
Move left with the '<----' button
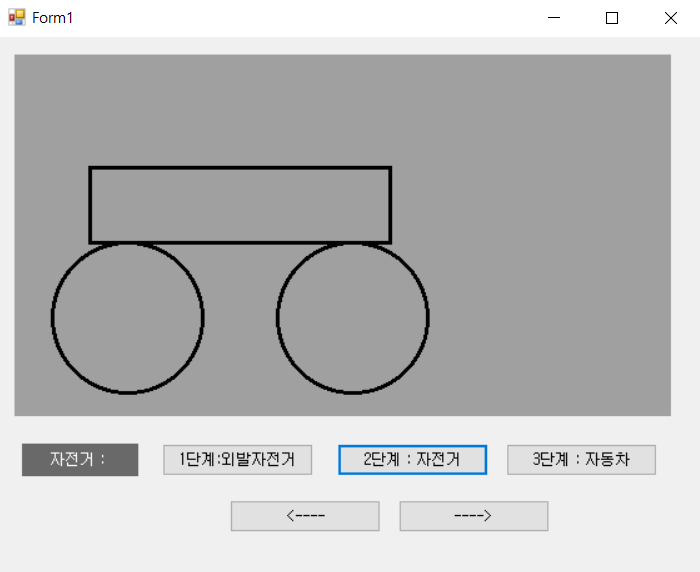click(x=305, y=516)
